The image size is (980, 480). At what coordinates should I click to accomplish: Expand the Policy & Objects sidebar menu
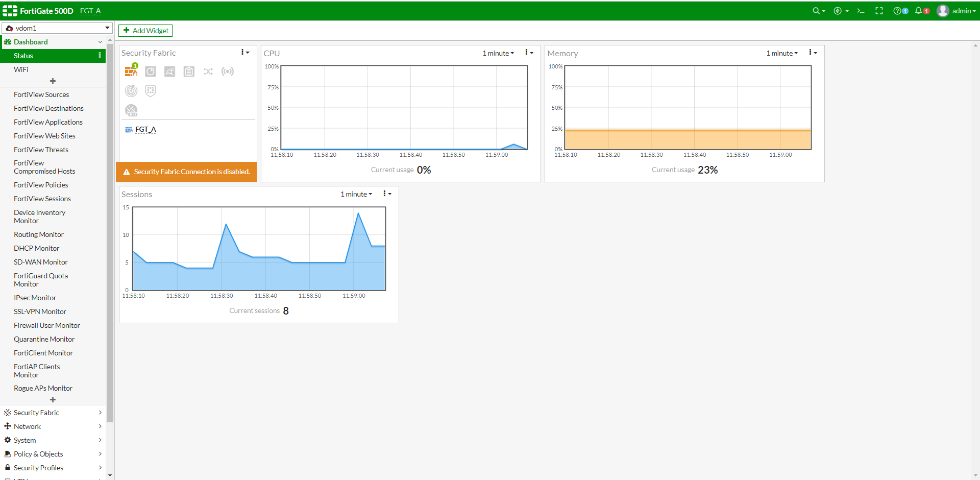[53, 454]
